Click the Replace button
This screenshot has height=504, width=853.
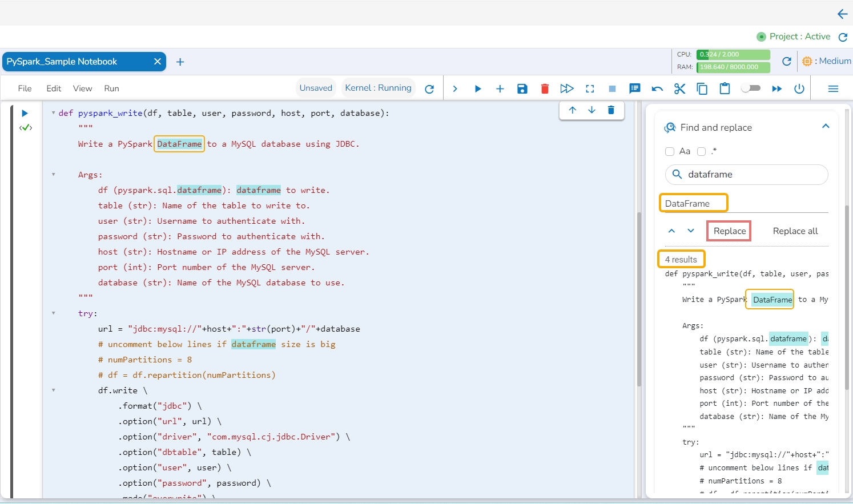pos(729,231)
